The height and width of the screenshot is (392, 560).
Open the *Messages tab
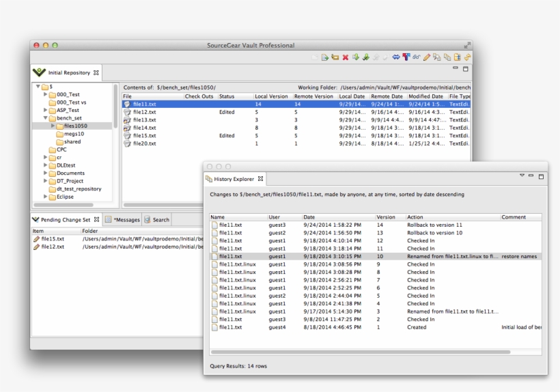[x=122, y=220]
